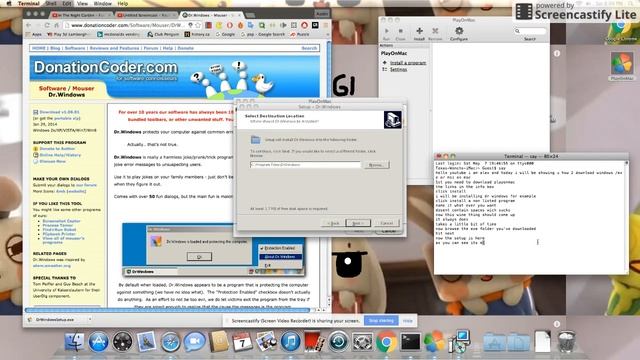Click Install a program link in PlayOnMac sidebar
Image resolution: width=640 pixels, height=360 pixels.
408,63
